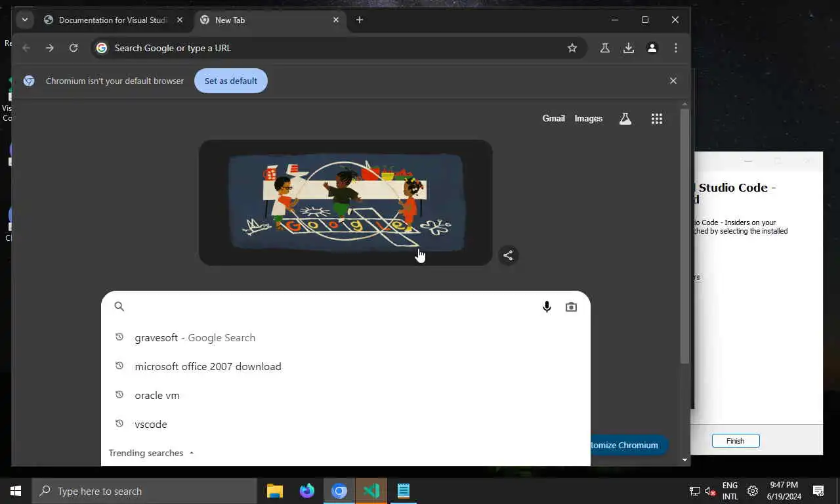Open the notification center icon

[x=818, y=491]
